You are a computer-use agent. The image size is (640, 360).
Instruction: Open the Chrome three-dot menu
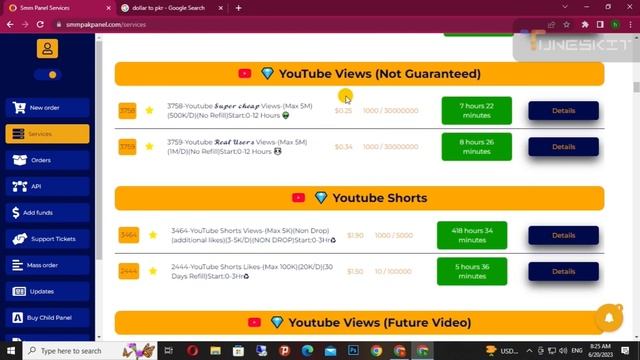pos(631,24)
